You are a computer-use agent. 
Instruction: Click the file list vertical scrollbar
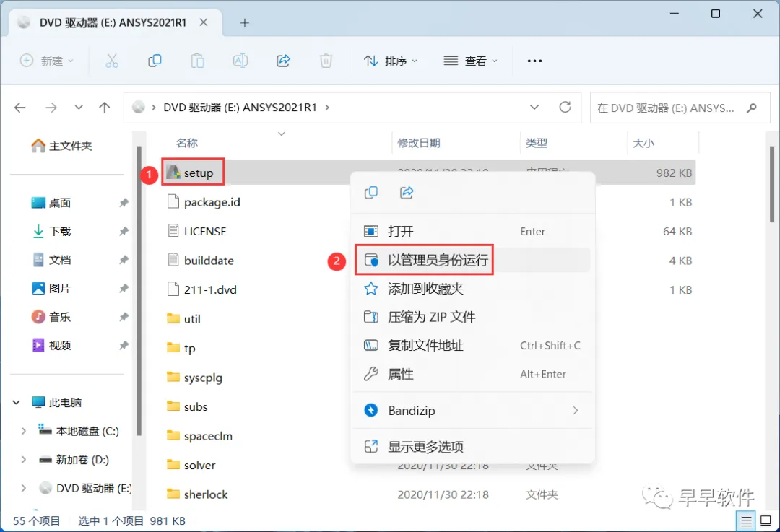(772, 184)
